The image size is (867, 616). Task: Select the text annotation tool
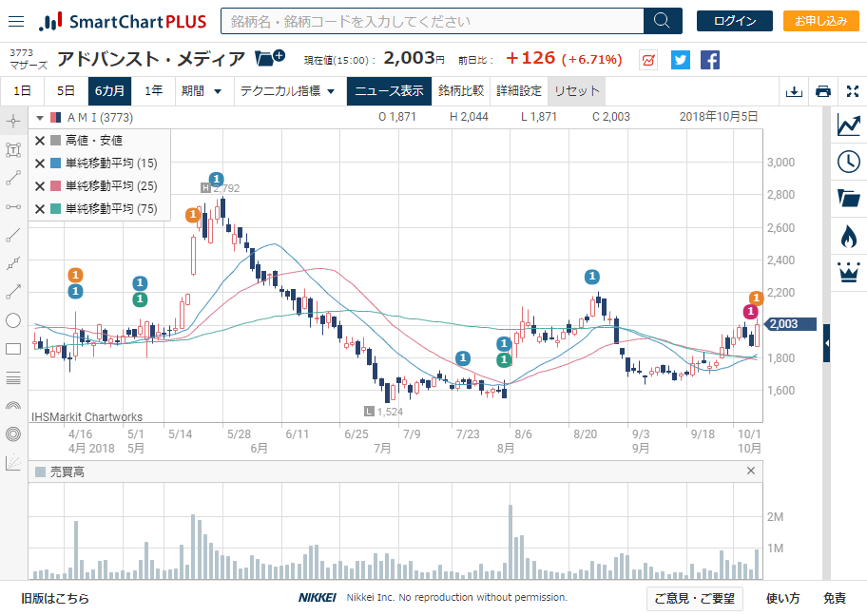click(x=13, y=150)
